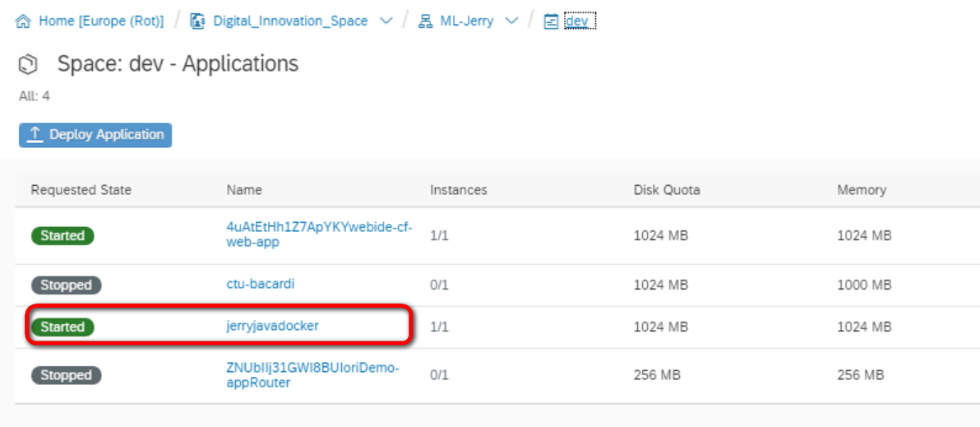The width and height of the screenshot is (980, 427).
Task: Click the Memory column header
Action: pos(862,190)
